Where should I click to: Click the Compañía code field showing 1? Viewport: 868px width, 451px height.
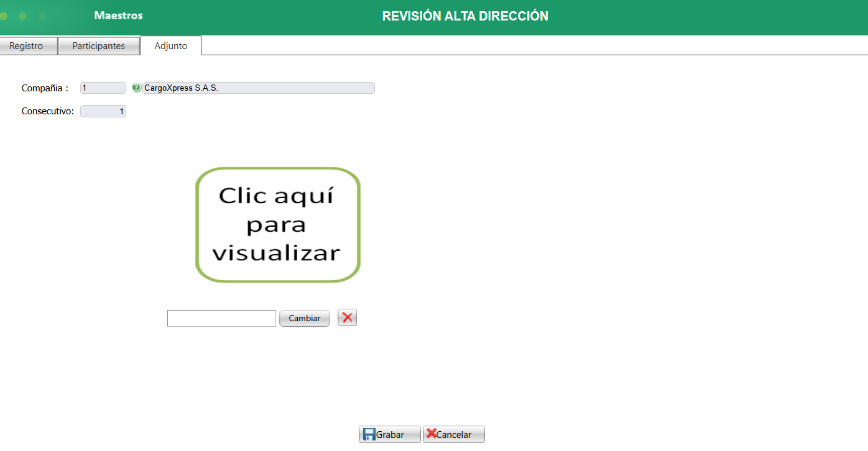(x=102, y=88)
